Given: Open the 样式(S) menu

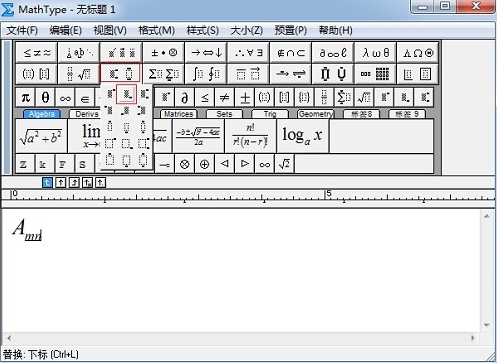Looking at the screenshot, I should [203, 31].
